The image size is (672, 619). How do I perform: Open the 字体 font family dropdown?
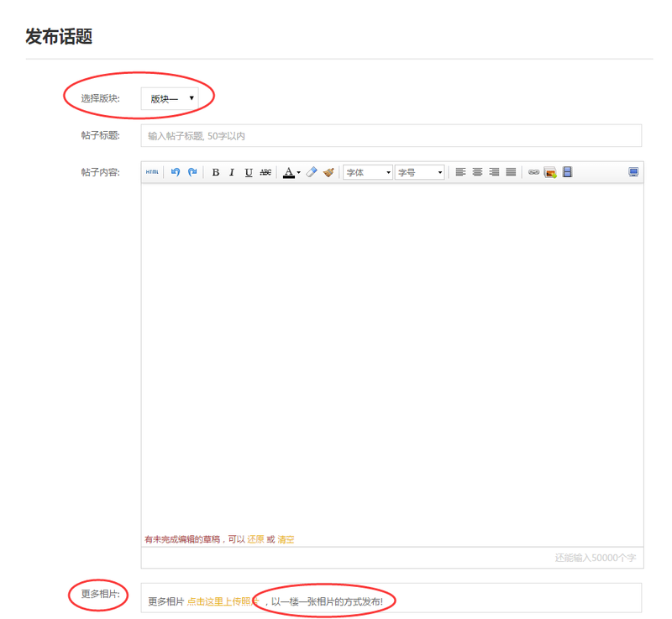[365, 172]
